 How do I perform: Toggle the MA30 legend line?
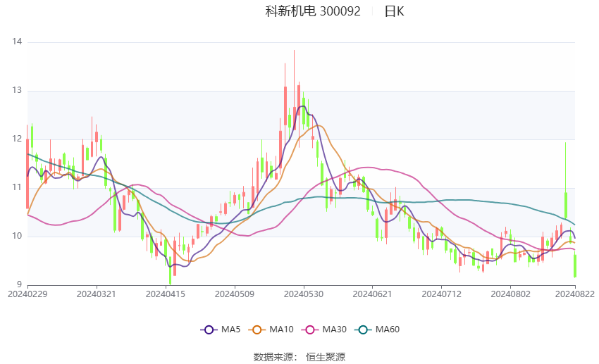[x=324, y=330]
